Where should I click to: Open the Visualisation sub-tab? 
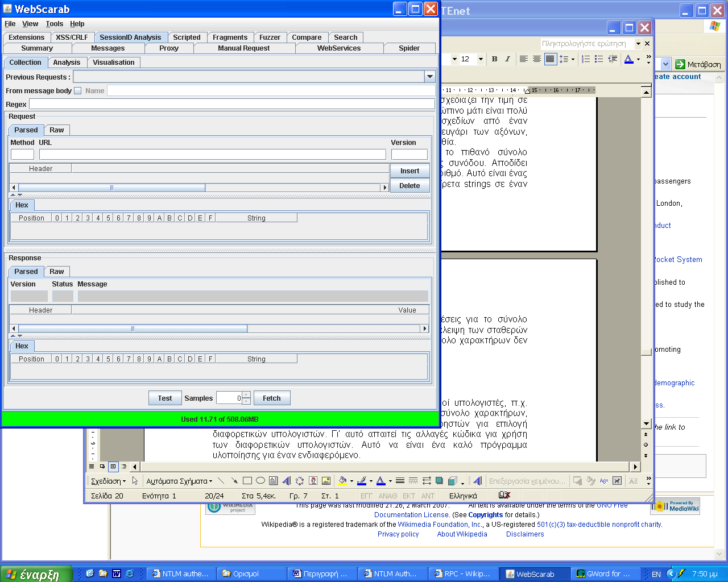[114, 63]
